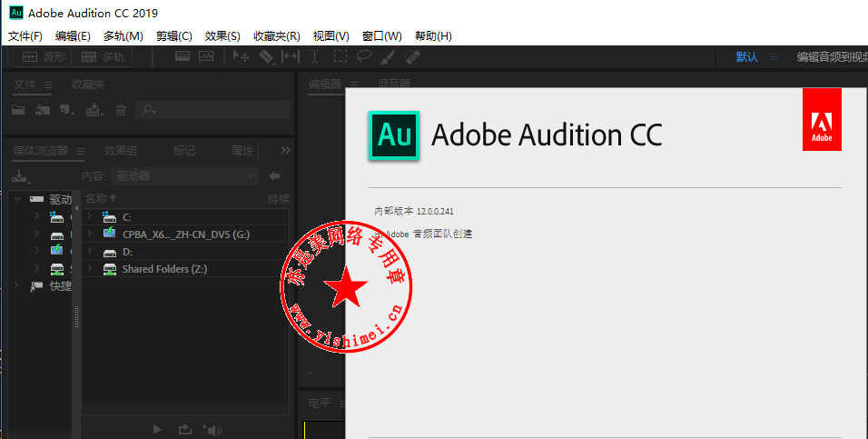Click the open file folder icon
Screen dimensions: 868x439
[x=18, y=110]
